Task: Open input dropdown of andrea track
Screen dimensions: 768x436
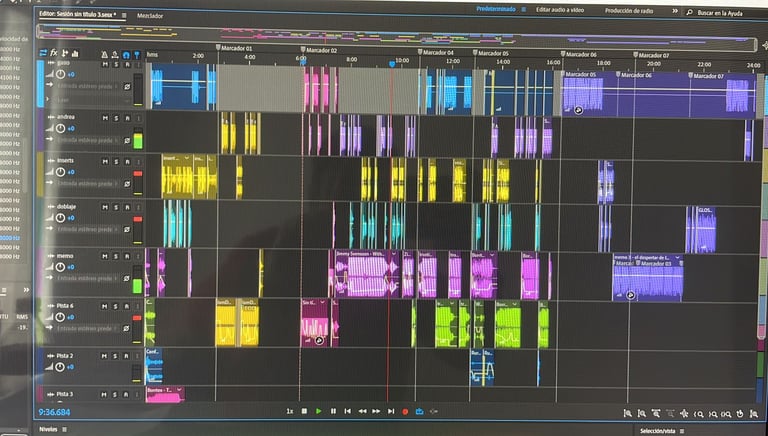Action: pos(86,140)
